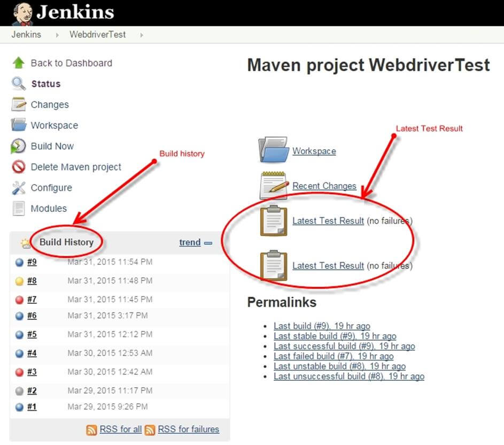Open the trend link in Build History
The image size is (504, 445).
(190, 242)
